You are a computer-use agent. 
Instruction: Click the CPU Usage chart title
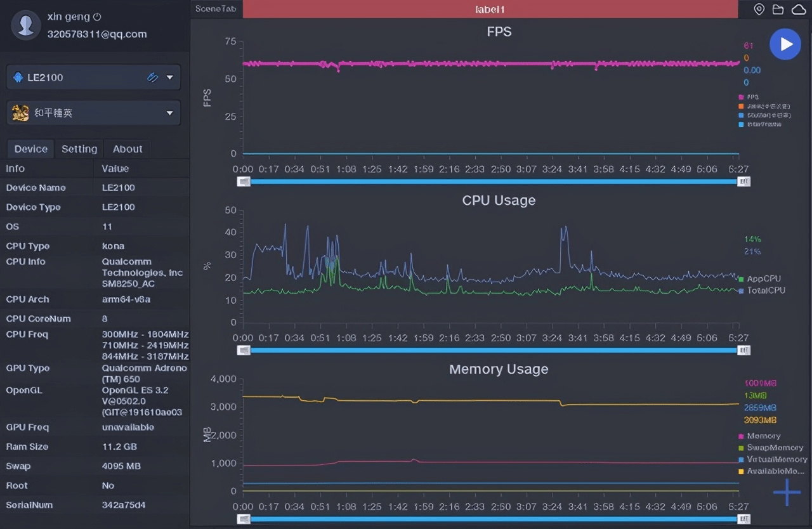[499, 200]
